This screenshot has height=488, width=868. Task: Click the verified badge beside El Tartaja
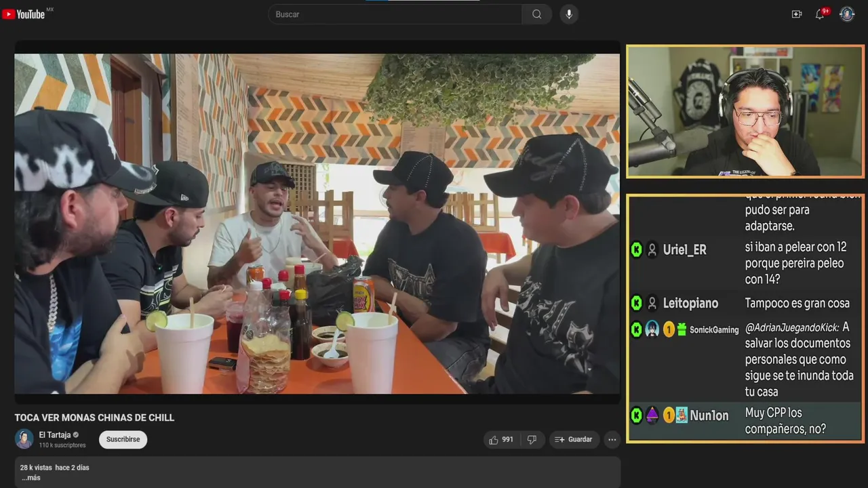tap(76, 435)
